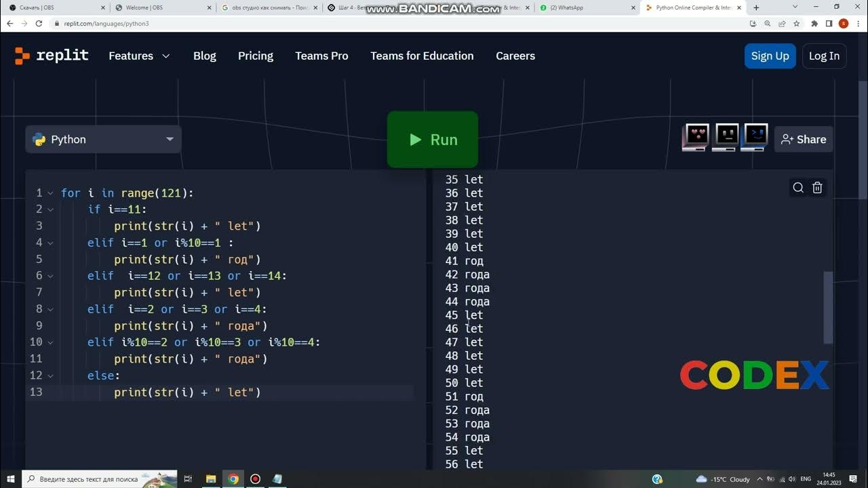
Task: Open the Chrome profile avatar
Action: pyautogui.click(x=844, y=23)
